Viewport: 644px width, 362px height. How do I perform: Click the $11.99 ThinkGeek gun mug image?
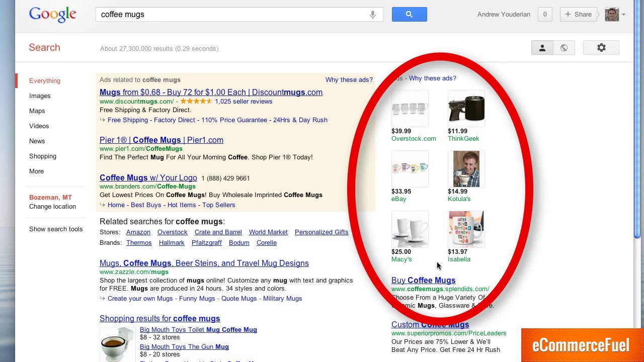466,108
